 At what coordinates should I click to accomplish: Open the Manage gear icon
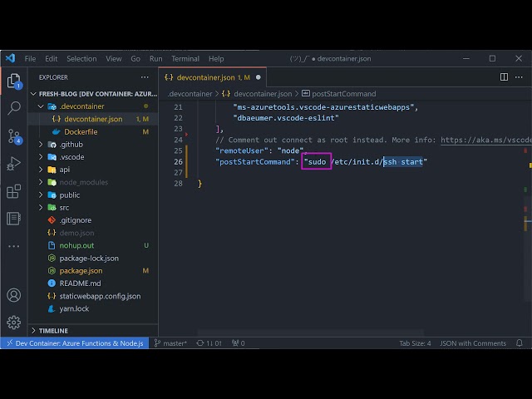14,323
